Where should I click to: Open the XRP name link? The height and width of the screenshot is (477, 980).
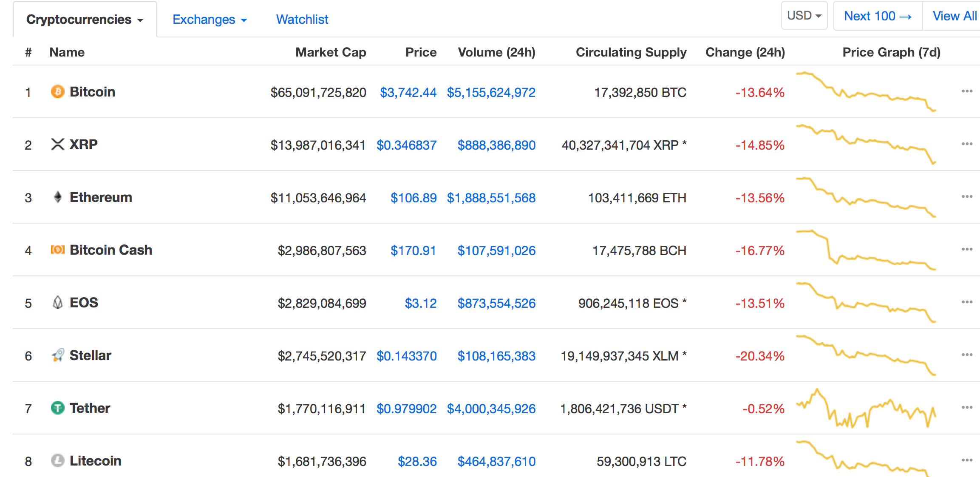pos(83,145)
